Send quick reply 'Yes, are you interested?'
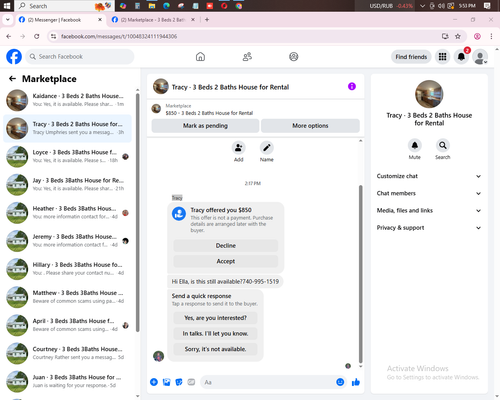 [x=215, y=318]
